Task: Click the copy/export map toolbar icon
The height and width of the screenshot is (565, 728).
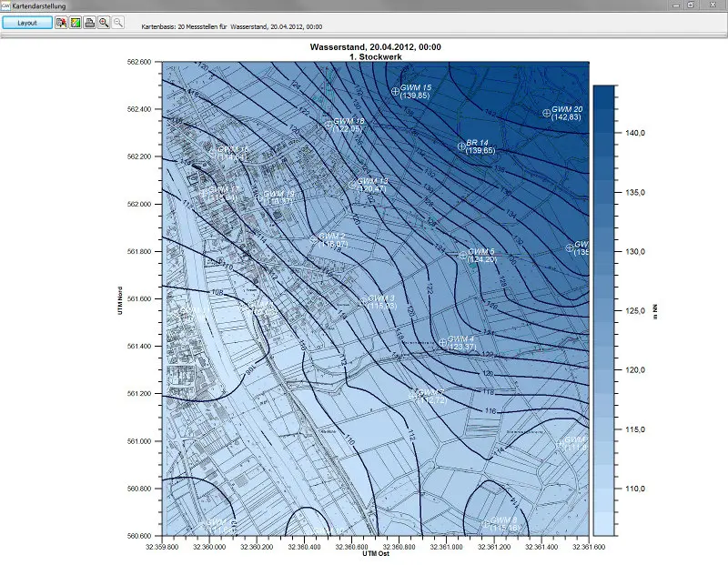Action: [61, 22]
